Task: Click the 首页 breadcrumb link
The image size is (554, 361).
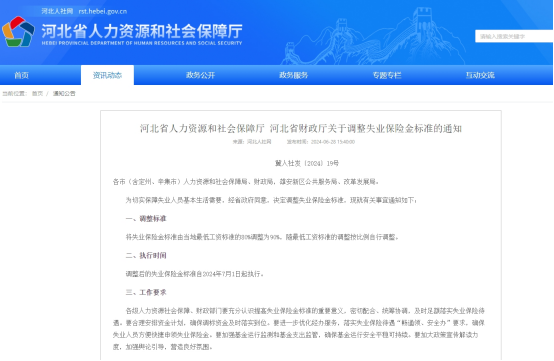Action: [x=37, y=94]
